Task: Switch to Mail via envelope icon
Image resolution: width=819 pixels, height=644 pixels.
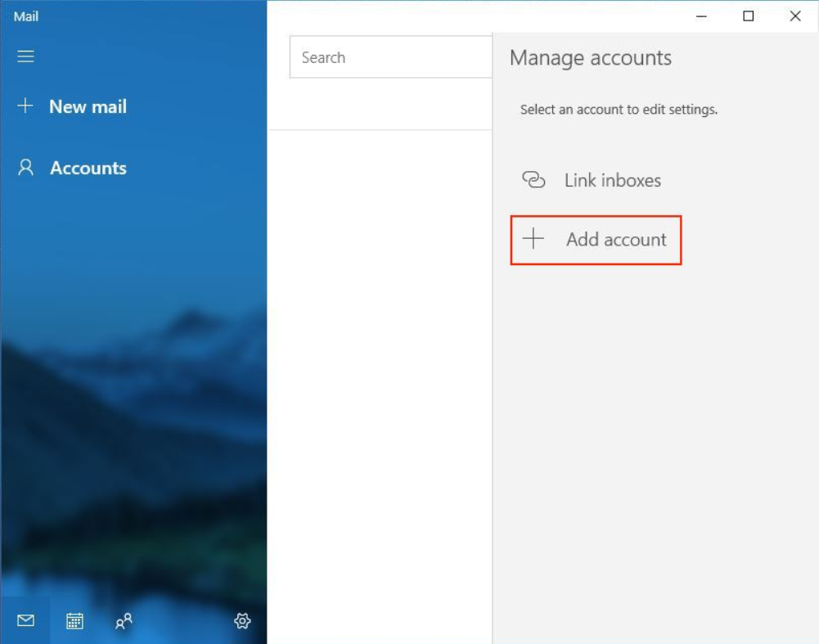Action: (25, 620)
